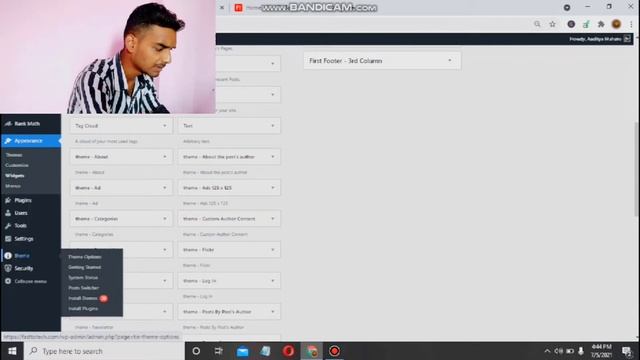The height and width of the screenshot is (360, 640).
Task: Select Install Demos in flyout submenu
Action: 83,298
